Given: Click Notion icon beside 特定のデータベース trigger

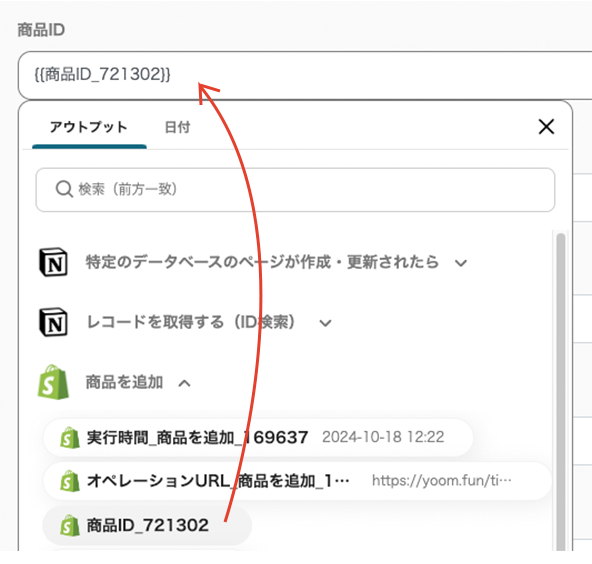Looking at the screenshot, I should click(x=54, y=262).
